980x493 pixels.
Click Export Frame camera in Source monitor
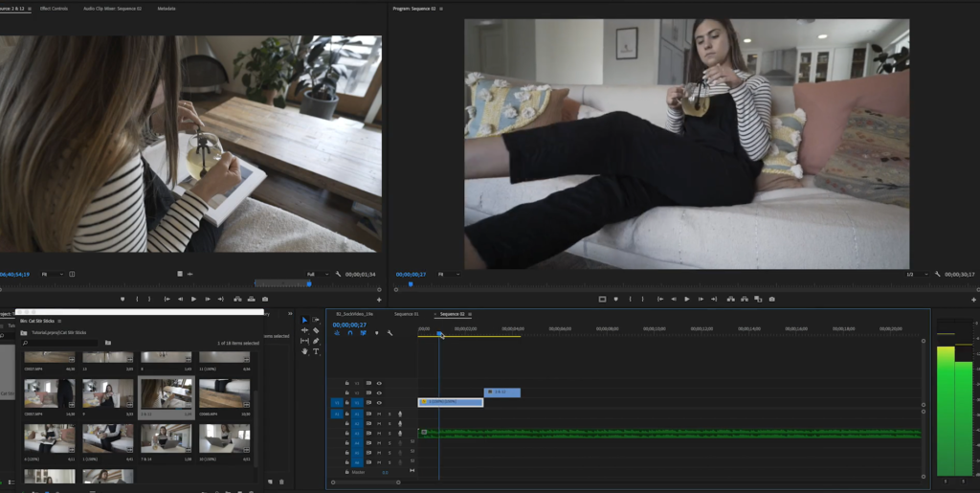point(265,300)
